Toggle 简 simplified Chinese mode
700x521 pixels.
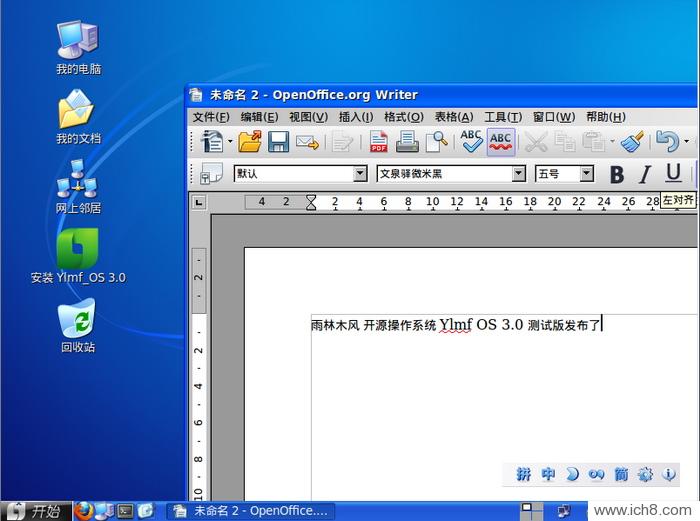tap(621, 474)
